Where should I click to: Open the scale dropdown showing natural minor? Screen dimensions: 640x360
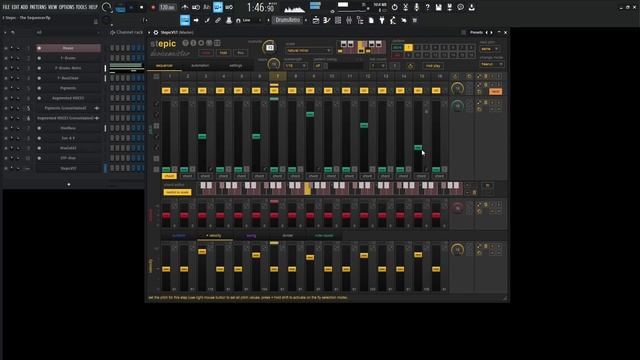[308, 50]
